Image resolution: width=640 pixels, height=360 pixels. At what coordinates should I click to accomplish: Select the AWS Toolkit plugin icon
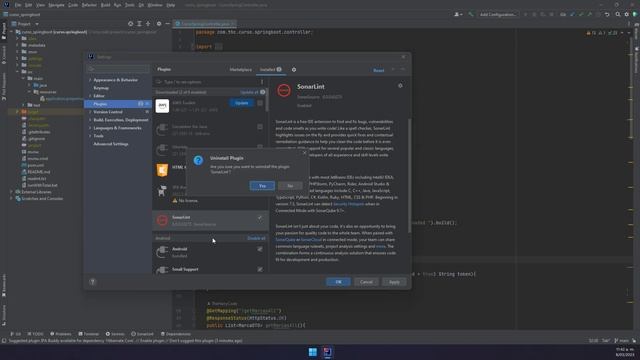[162, 106]
